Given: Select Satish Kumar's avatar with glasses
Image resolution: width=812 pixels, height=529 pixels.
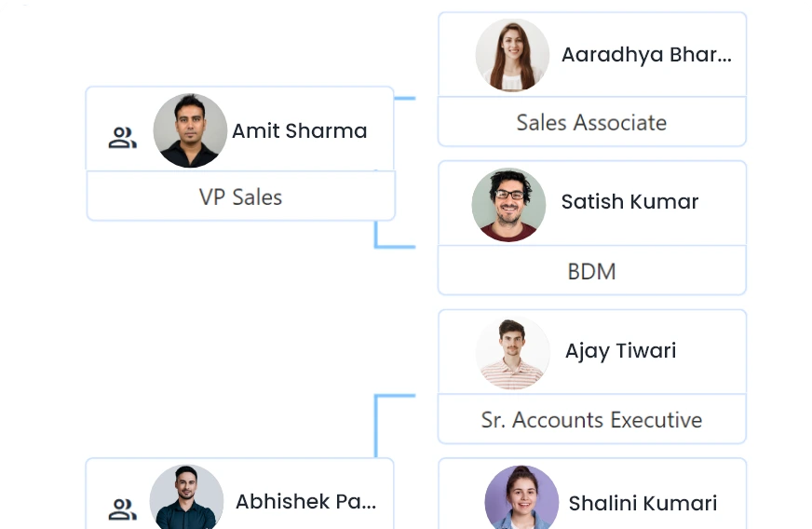Looking at the screenshot, I should pyautogui.click(x=508, y=204).
